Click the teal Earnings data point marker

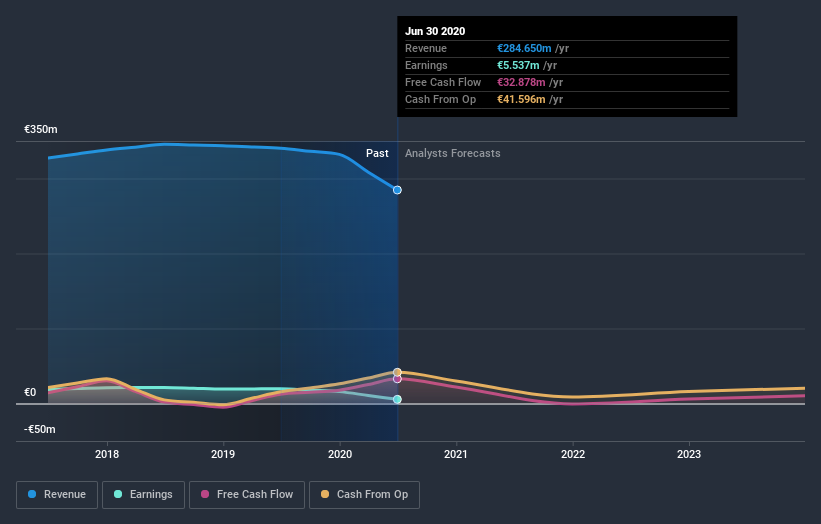pos(397,399)
